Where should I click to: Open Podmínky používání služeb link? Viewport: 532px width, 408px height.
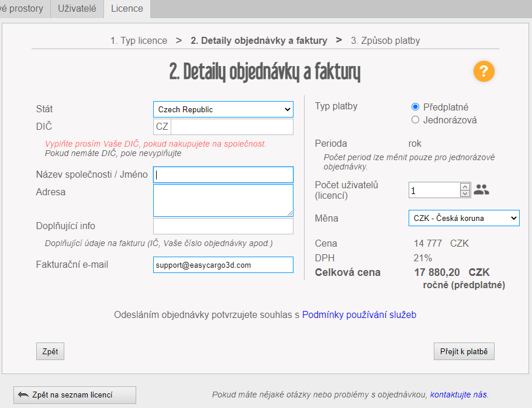(x=359, y=315)
